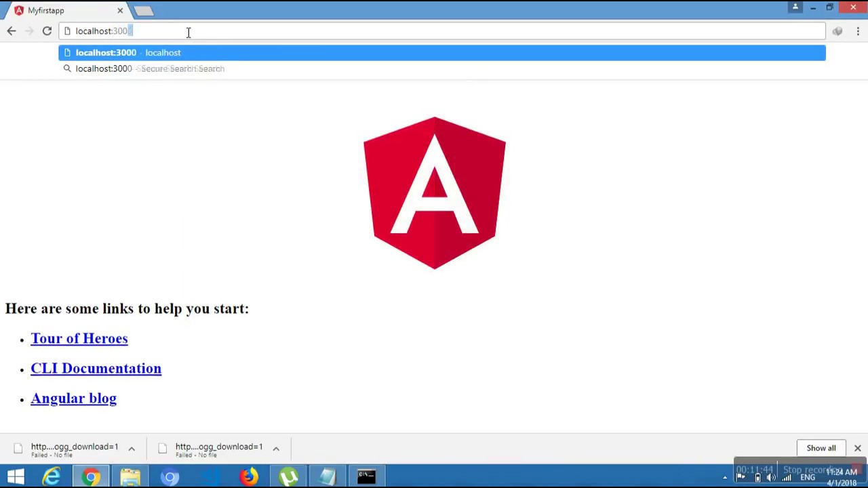Close the Myfirstapp tab

point(120,10)
